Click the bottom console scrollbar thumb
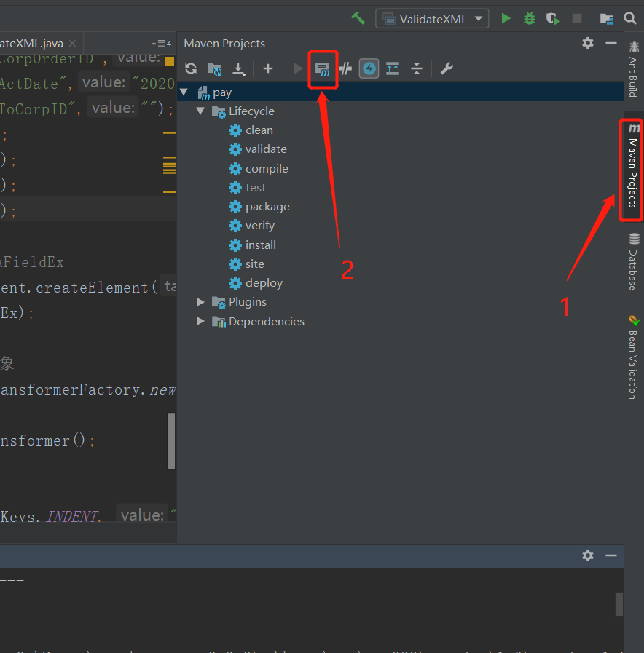 tap(619, 603)
